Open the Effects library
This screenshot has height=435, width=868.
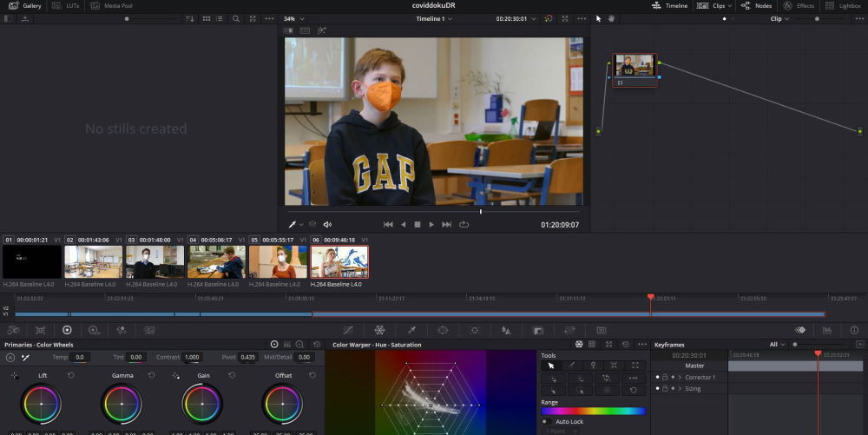coord(799,5)
